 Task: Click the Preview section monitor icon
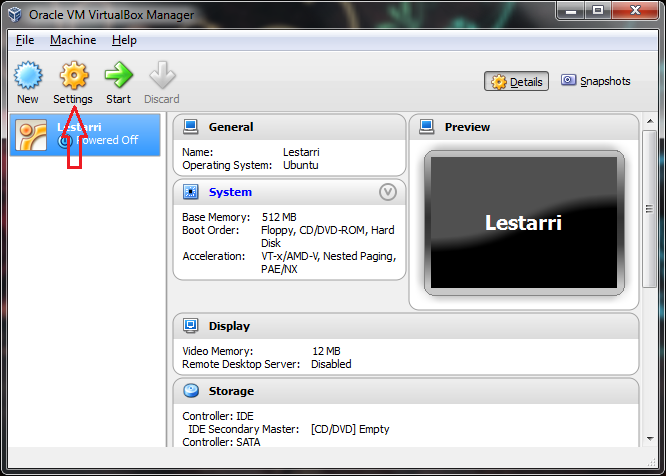tap(426, 127)
